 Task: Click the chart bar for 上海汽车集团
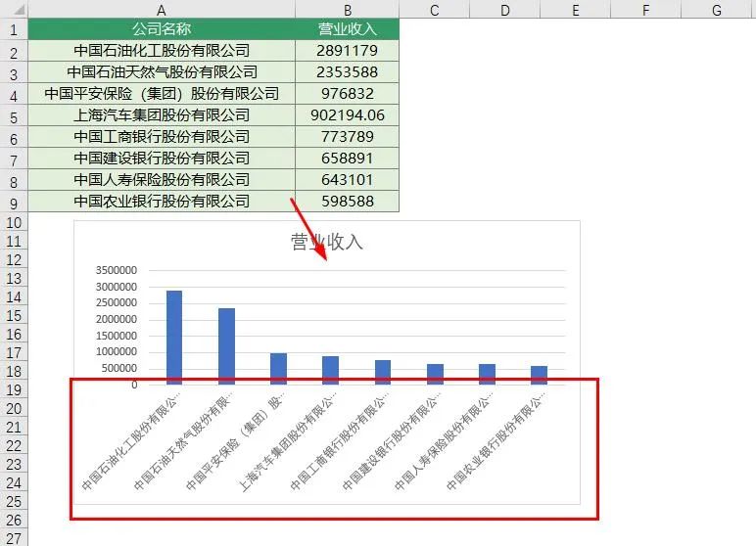pos(330,370)
